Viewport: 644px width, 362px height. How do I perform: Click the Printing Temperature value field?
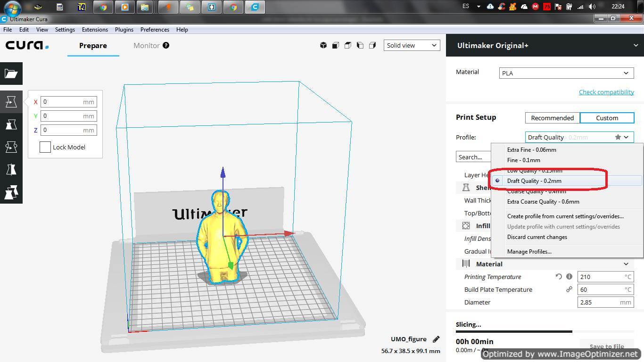605,277
